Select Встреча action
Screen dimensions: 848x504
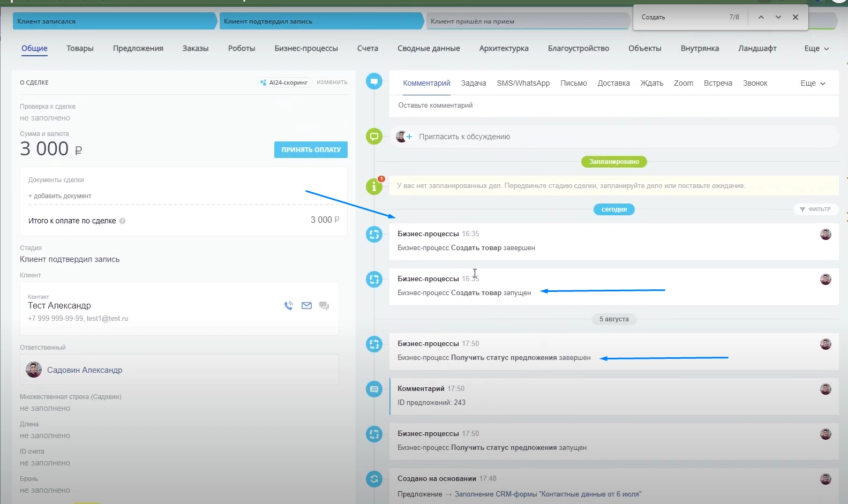(x=718, y=83)
